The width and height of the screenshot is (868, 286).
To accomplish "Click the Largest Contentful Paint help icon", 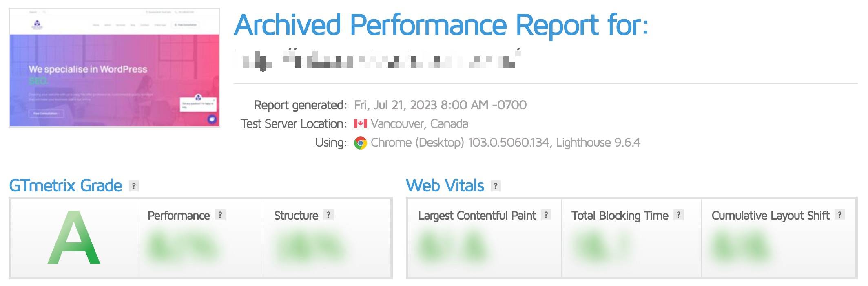I will 546,215.
